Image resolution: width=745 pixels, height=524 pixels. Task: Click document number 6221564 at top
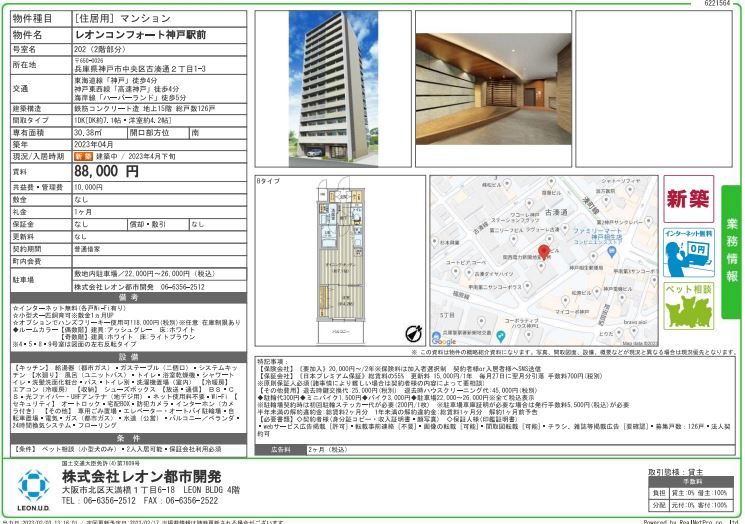(717, 3)
